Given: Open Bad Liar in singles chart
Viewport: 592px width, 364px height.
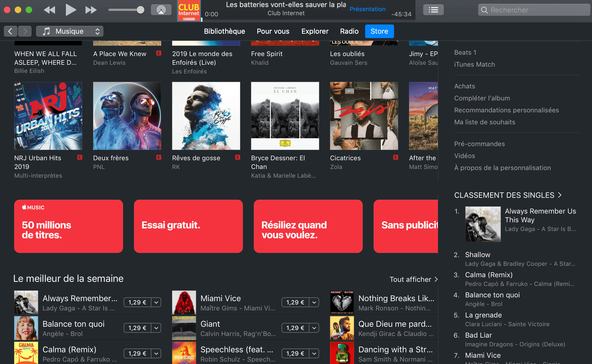Looking at the screenshot, I should [x=478, y=335].
